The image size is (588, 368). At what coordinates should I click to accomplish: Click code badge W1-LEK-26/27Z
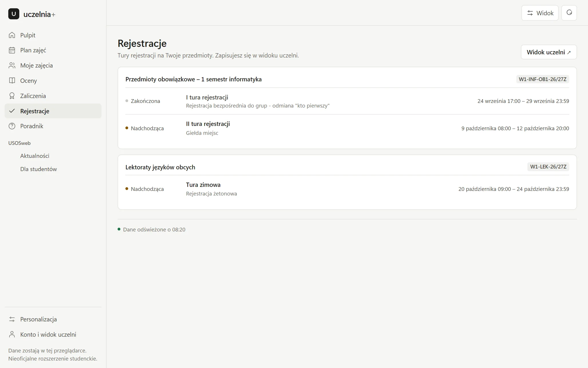[548, 167]
